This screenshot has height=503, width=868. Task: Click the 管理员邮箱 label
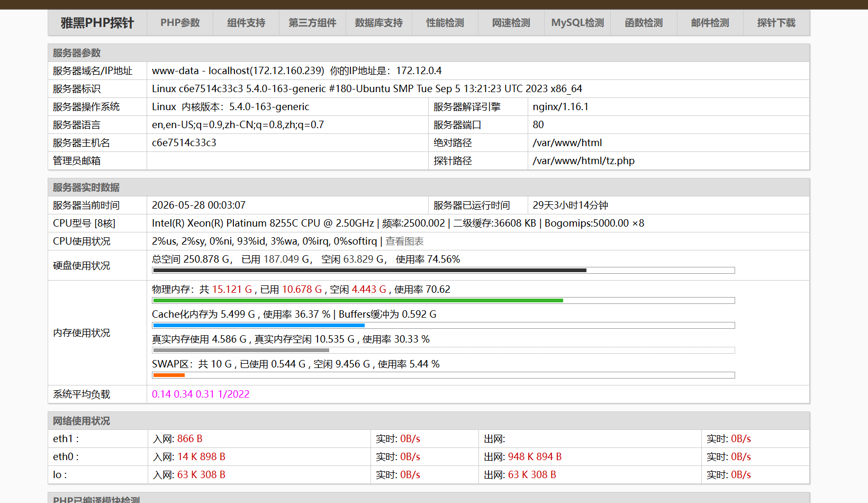coord(77,160)
